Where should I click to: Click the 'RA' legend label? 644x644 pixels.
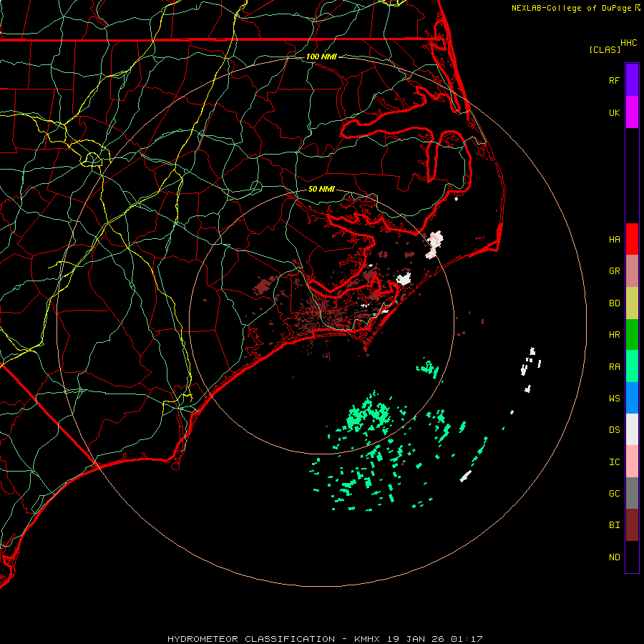614,367
